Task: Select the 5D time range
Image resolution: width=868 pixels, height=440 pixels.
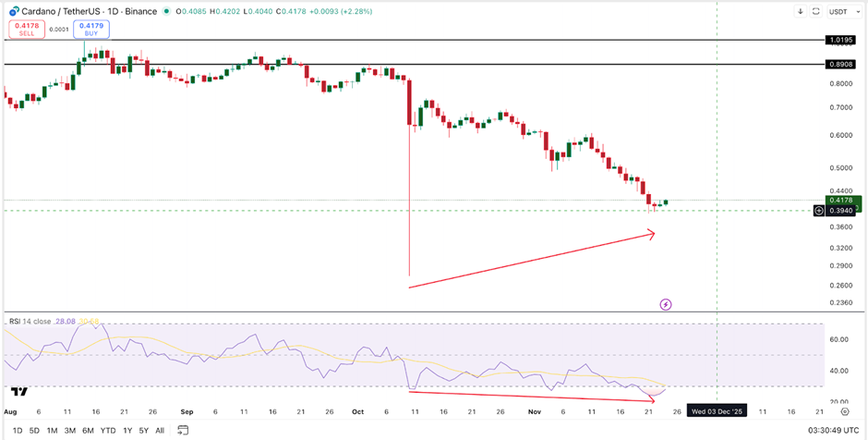Action: (x=34, y=431)
